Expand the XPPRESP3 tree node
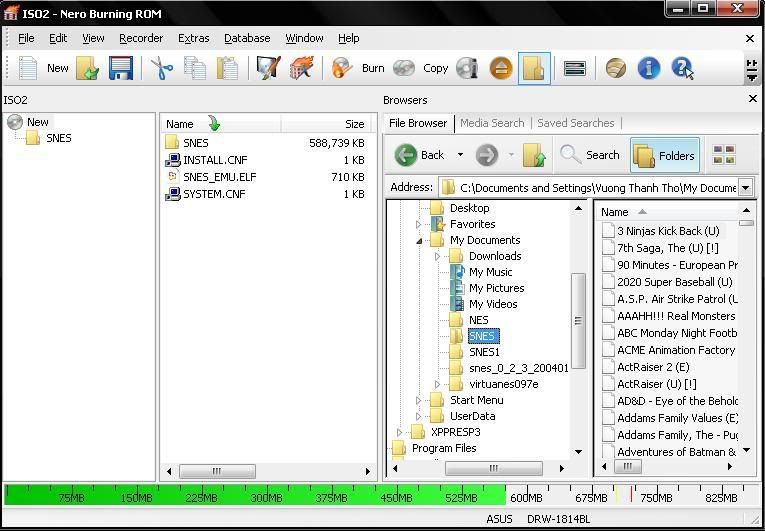The image size is (765, 531). [x=399, y=432]
